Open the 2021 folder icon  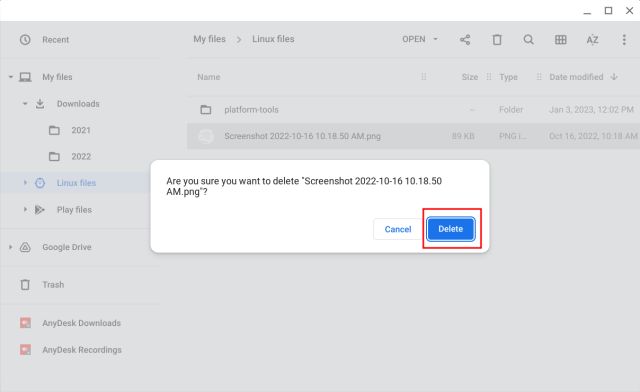54,130
